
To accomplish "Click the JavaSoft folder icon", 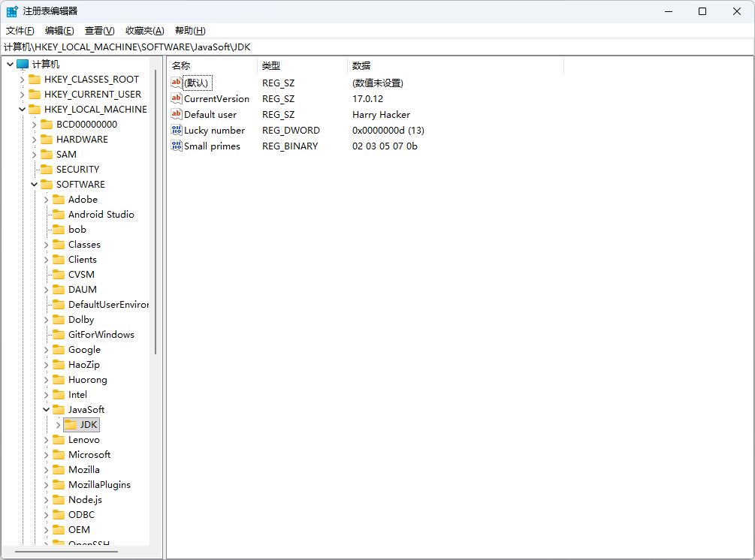I will pos(59,410).
